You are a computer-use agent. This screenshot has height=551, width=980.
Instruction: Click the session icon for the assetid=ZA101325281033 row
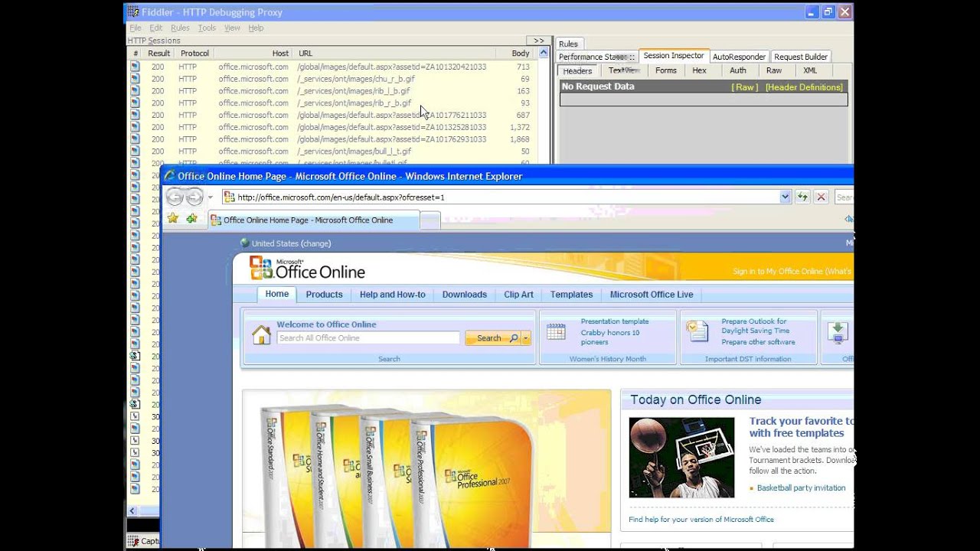(135, 127)
